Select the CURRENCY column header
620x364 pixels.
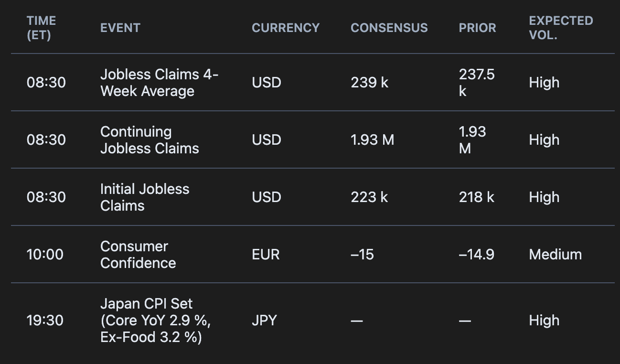[286, 28]
